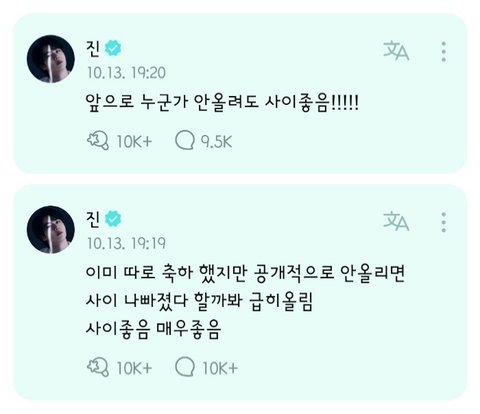Screen dimensions: 480x414
Task: Open the three-dot menu on the 19:19 post
Action: pyautogui.click(x=443, y=222)
